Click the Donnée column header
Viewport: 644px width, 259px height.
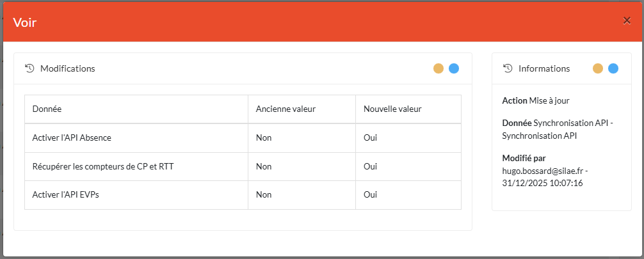[x=47, y=109]
